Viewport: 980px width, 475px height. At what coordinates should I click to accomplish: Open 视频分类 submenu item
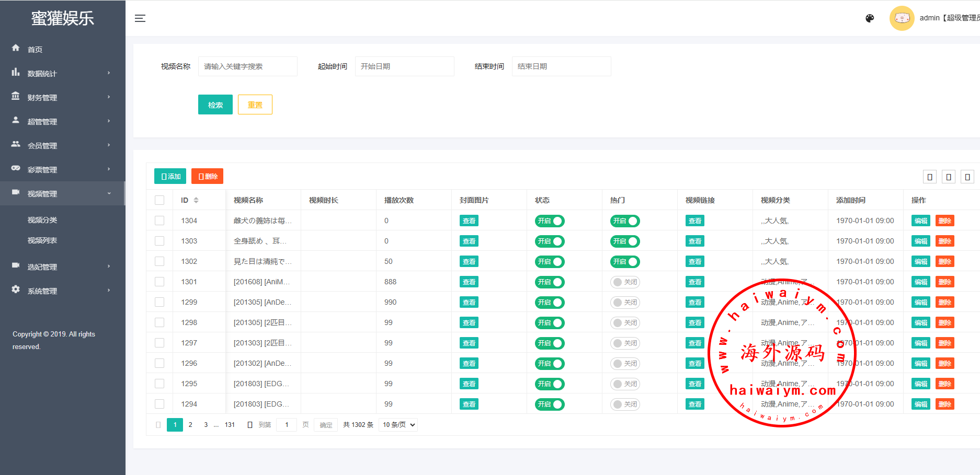(42, 220)
